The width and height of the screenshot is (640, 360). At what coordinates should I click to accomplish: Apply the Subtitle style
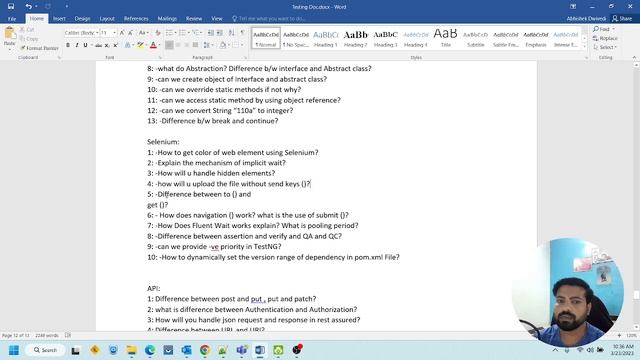coord(476,38)
